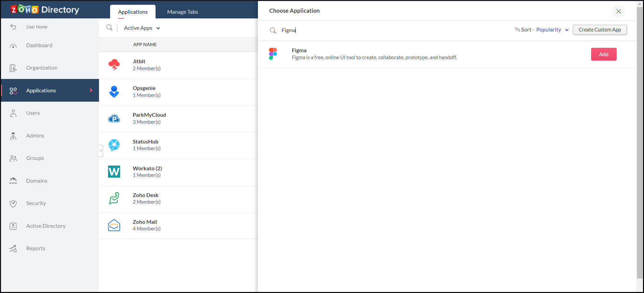Click the Applications grid icon in sidebar
The image size is (644, 293).
tap(13, 91)
